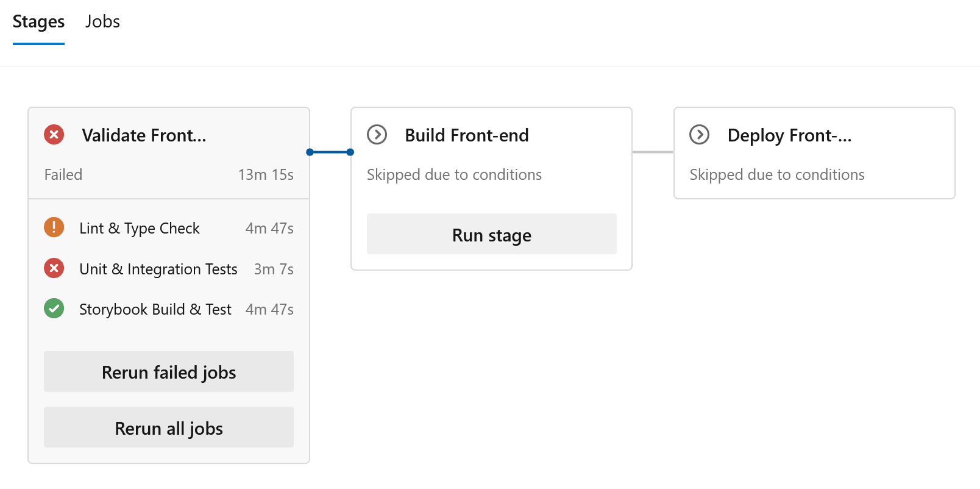Open the Jobs tab
This screenshot has height=489, width=980.
[102, 22]
